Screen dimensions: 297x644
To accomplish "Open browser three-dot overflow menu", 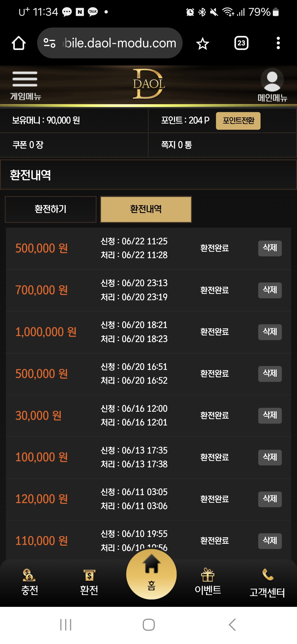I will 278,43.
